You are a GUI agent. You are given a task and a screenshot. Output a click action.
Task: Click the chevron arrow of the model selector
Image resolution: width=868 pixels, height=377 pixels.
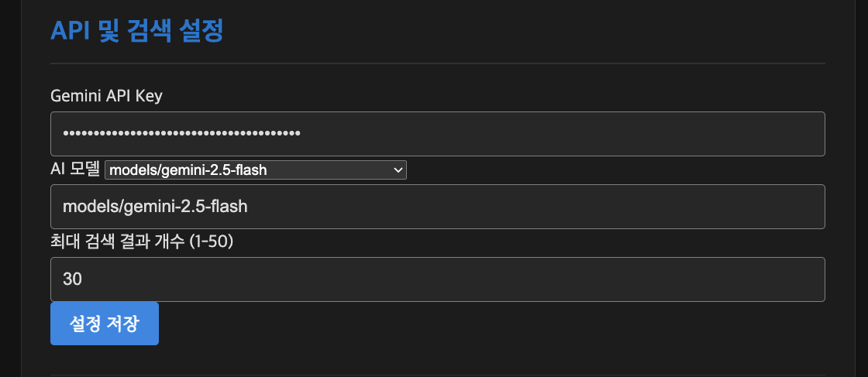pyautogui.click(x=398, y=170)
